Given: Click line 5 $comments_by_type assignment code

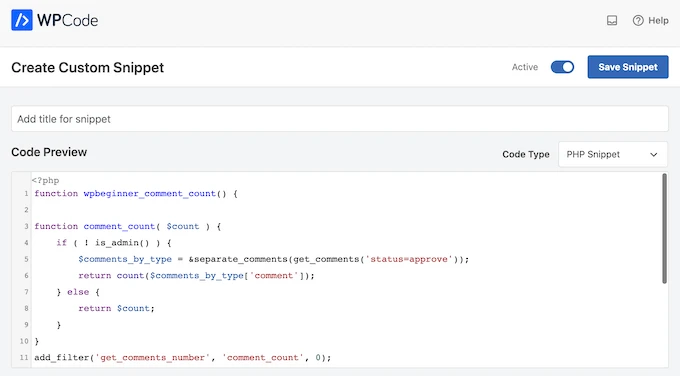Looking at the screenshot, I should coord(274,259).
